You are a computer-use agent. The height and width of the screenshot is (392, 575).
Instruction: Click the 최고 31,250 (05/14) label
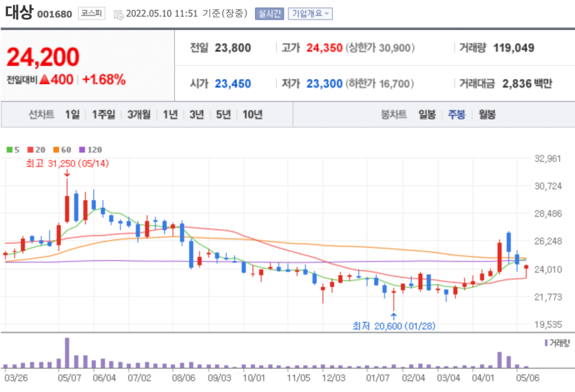[x=67, y=163]
